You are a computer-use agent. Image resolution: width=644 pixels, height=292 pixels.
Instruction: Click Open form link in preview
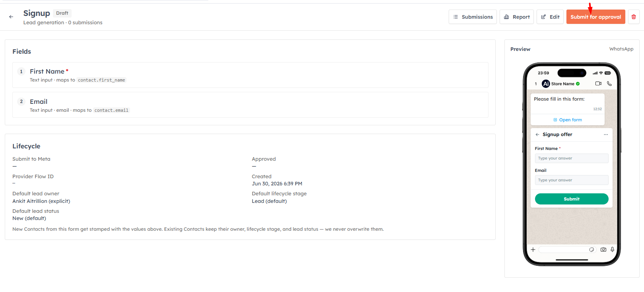pos(568,120)
